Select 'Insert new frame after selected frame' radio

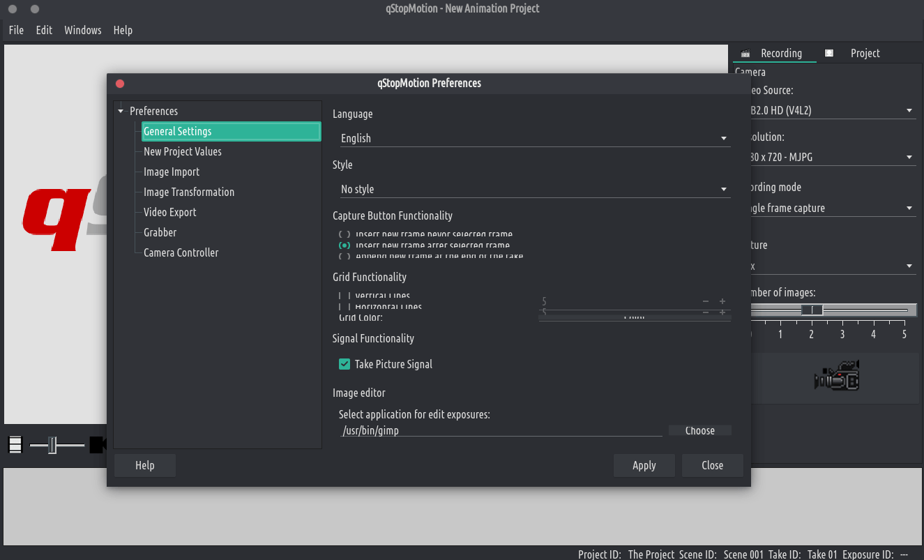[344, 245]
